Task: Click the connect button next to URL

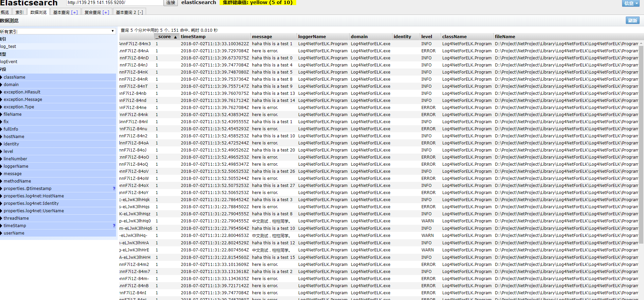Action: pyautogui.click(x=171, y=3)
